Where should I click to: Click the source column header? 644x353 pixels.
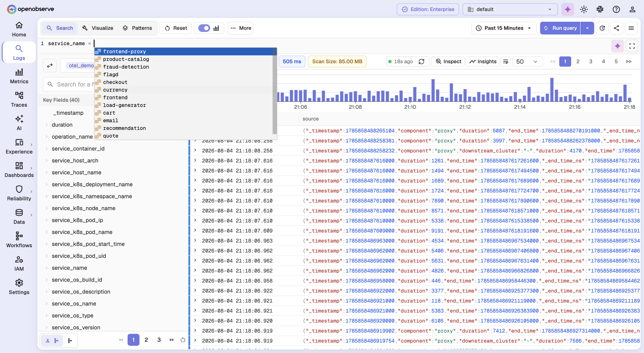point(310,119)
